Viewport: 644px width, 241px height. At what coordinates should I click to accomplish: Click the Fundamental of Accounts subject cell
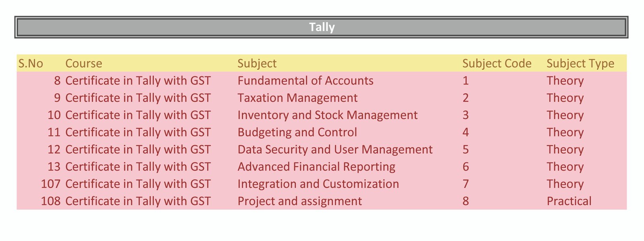pyautogui.click(x=305, y=81)
